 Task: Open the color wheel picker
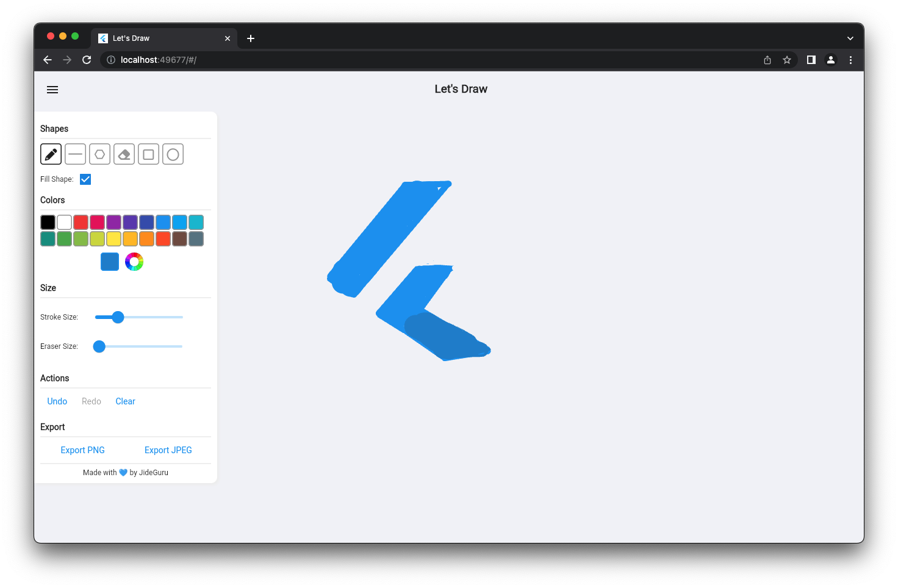(134, 262)
